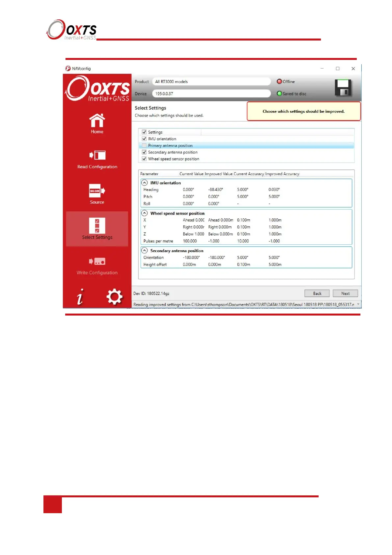Uncheck the IMU orientation checkbox

pyautogui.click(x=144, y=139)
